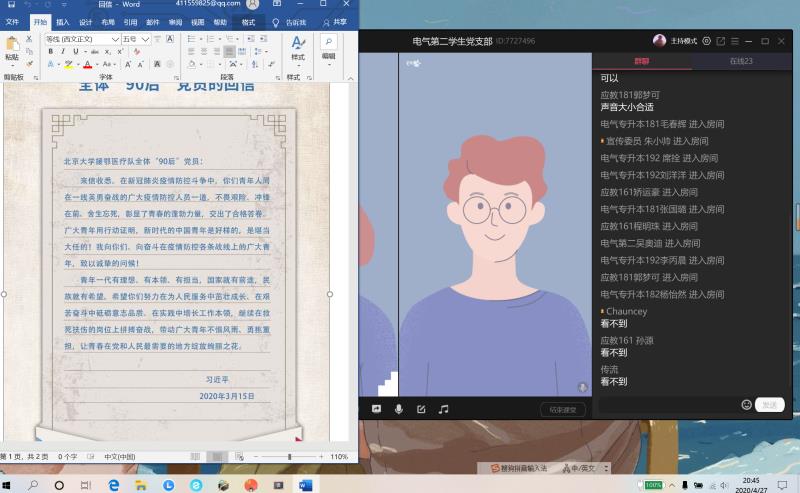Open Word from the Windows taskbar

pyautogui.click(x=305, y=484)
